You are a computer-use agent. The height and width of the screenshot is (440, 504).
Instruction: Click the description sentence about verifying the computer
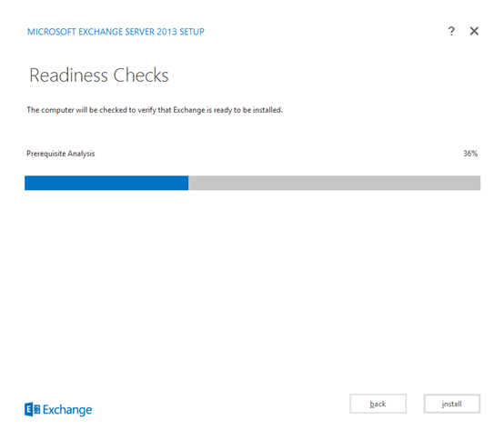click(155, 110)
